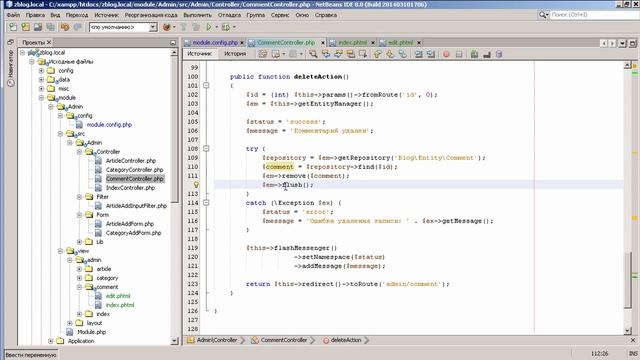Click the Comment lines icon in editor toolbar
Screen dimensions: 640x360
coord(474,54)
